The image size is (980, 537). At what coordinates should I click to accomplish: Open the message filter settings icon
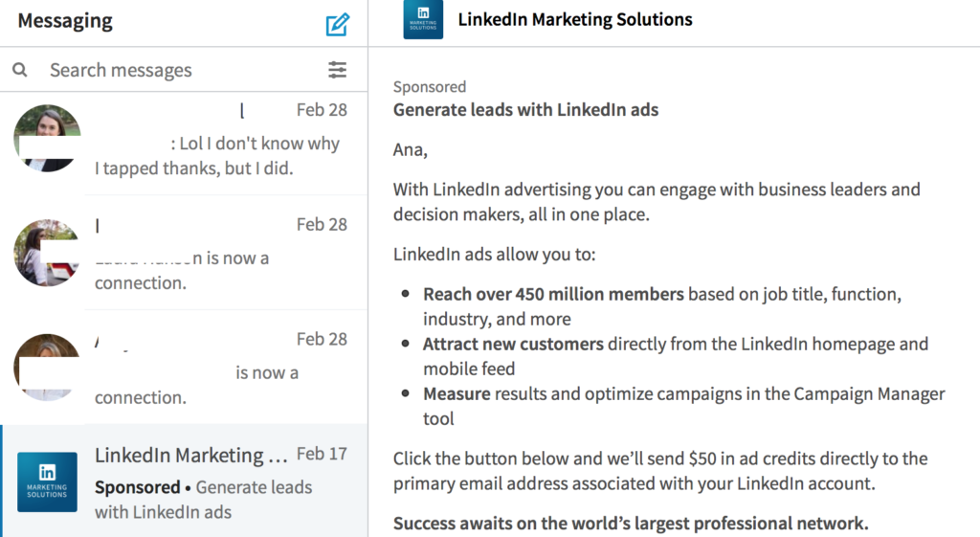point(338,69)
